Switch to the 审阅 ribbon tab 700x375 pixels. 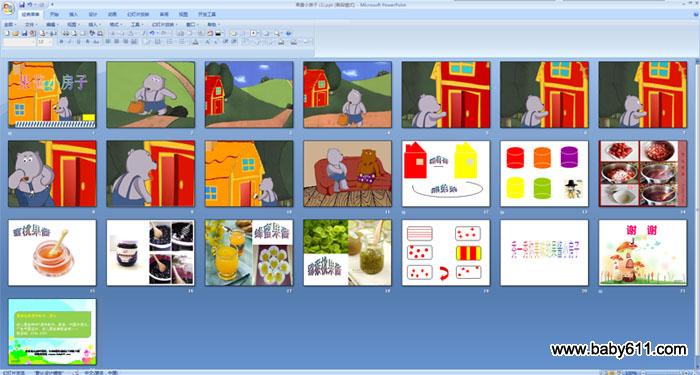[164, 14]
